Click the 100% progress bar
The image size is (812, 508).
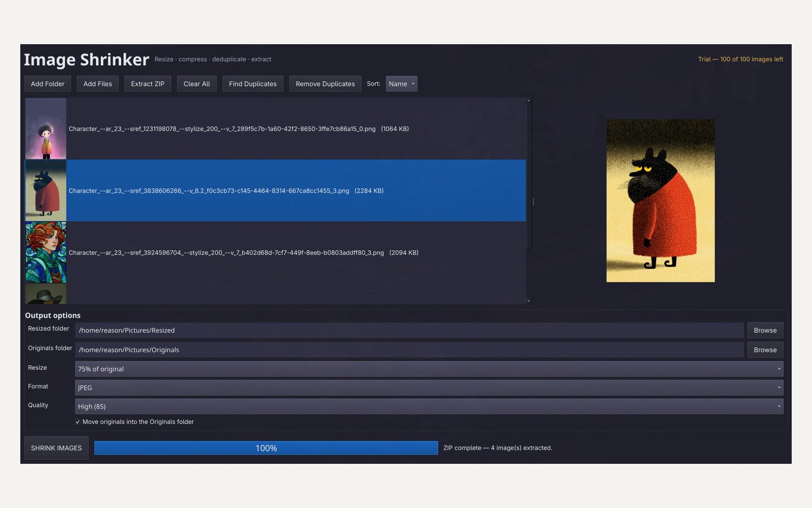click(x=266, y=448)
